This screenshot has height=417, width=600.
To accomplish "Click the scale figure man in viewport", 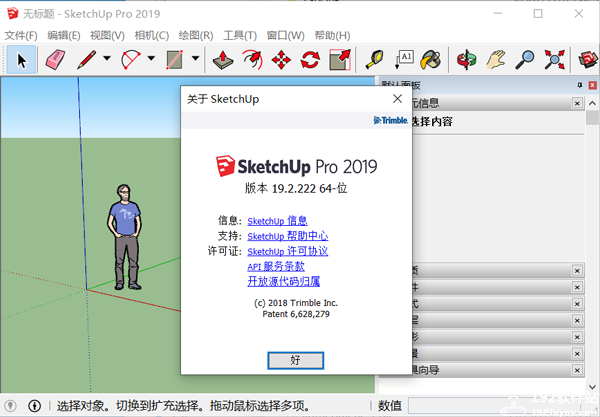I will pyautogui.click(x=125, y=237).
